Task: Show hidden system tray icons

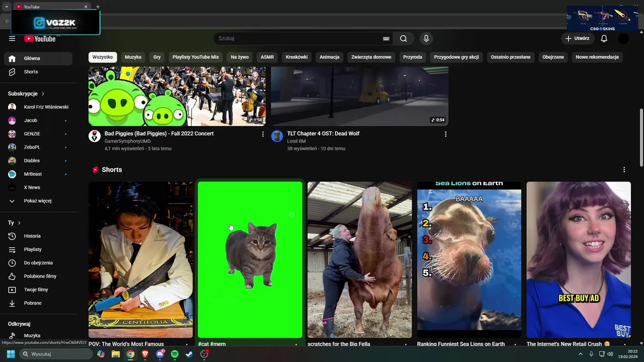Action: point(580,354)
